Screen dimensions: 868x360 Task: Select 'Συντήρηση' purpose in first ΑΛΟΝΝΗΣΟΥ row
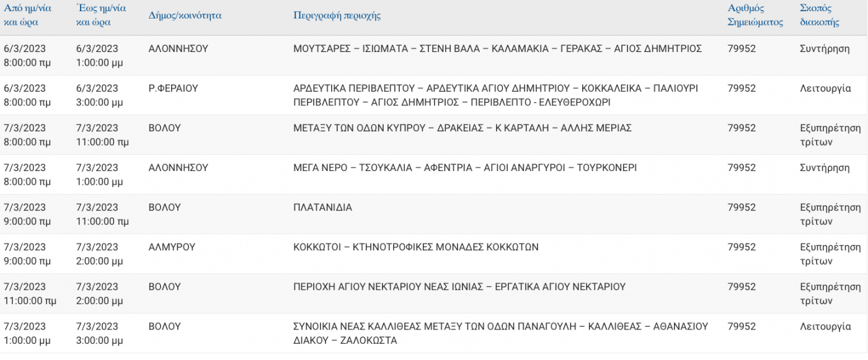click(x=825, y=49)
